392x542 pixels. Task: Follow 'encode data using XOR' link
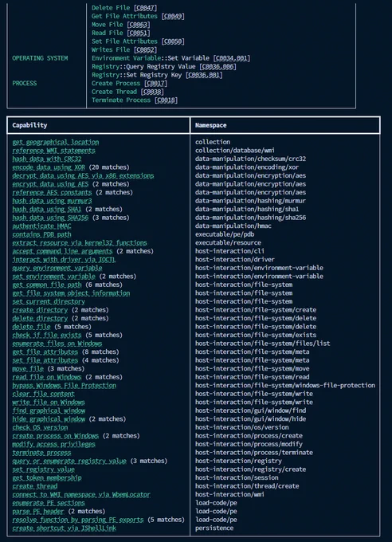pos(49,167)
